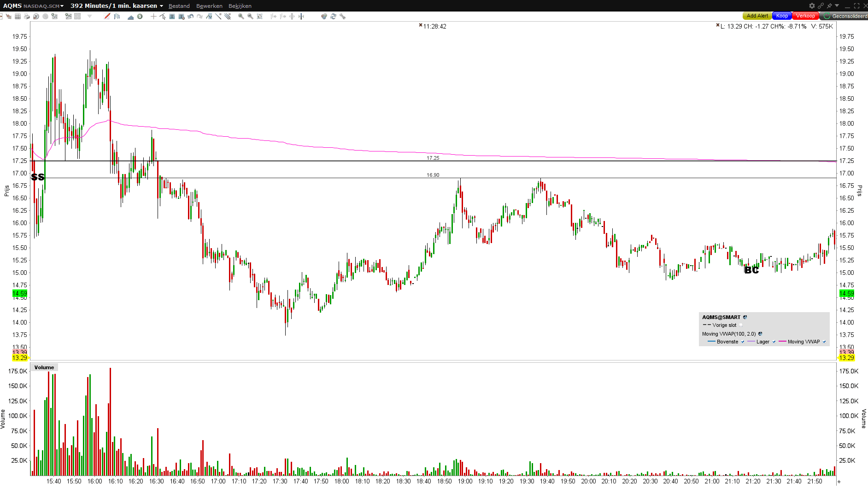This screenshot has height=488, width=868.
Task: Click the chain link icon in title bar
Action: 821,6
